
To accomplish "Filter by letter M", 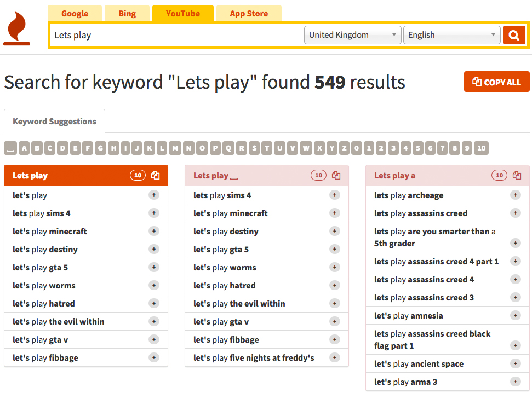I will pyautogui.click(x=175, y=148).
